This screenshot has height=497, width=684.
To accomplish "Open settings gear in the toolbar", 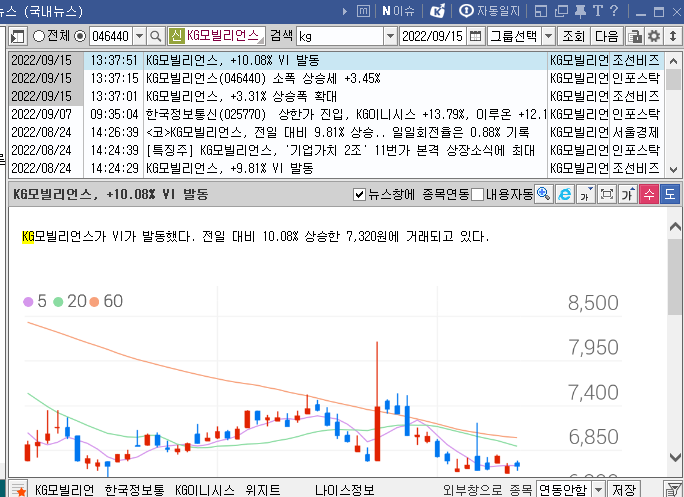I will pyautogui.click(x=654, y=36).
